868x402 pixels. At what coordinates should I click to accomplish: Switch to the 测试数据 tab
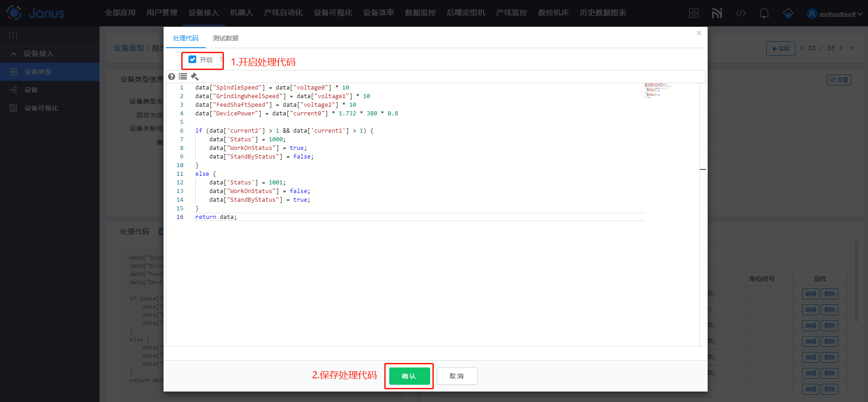coord(226,38)
